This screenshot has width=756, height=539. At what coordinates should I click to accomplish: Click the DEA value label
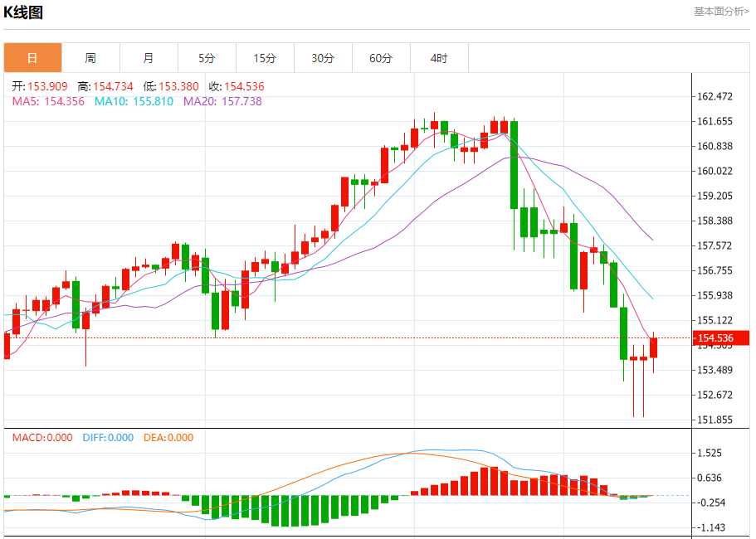tap(168, 438)
